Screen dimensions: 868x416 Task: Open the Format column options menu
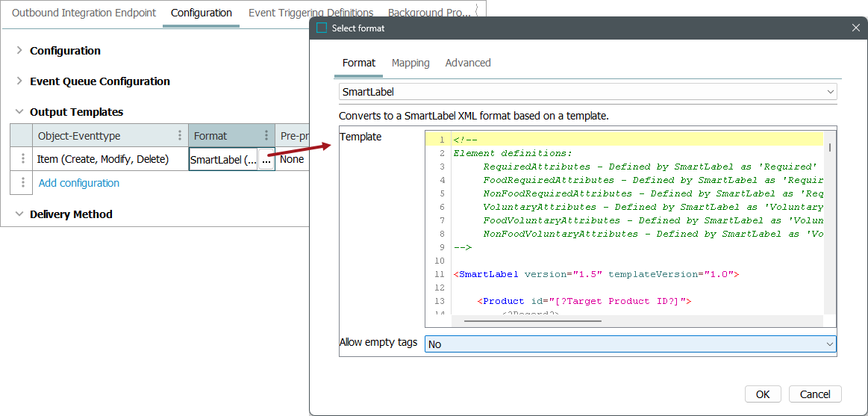tap(266, 136)
